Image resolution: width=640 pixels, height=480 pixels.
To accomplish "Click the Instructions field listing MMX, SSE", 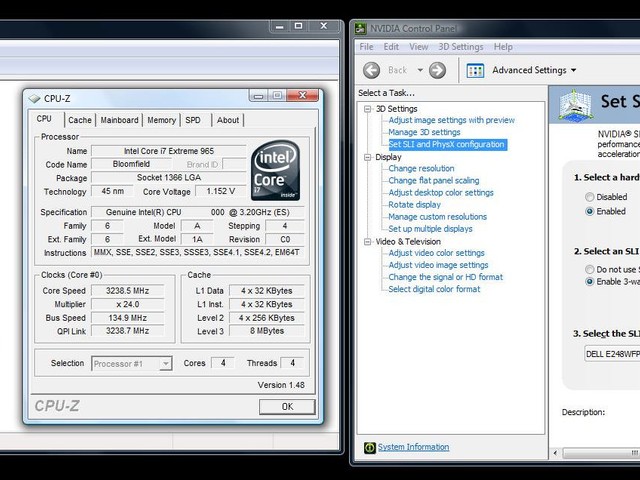I will [x=197, y=253].
